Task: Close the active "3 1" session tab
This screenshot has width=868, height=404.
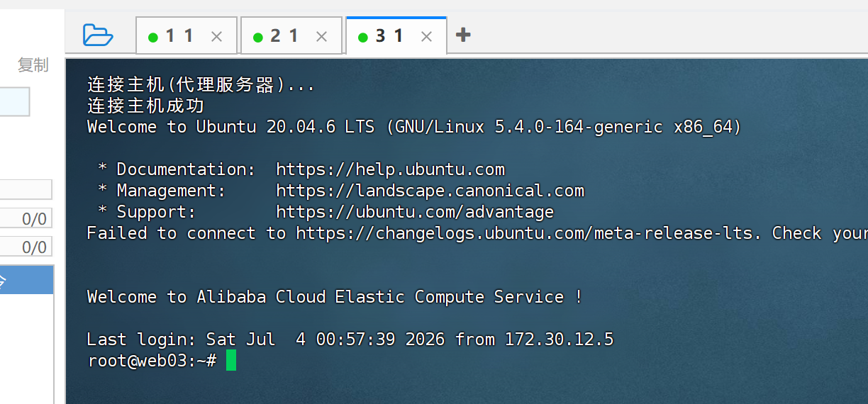Action: [x=427, y=37]
